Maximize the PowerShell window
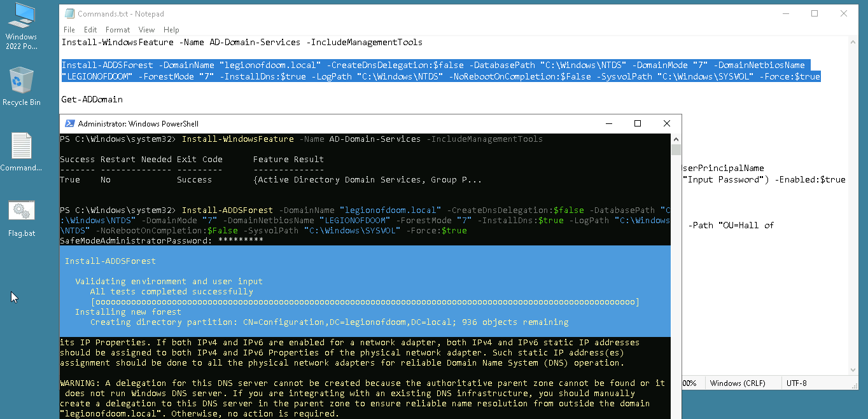 pyautogui.click(x=637, y=124)
